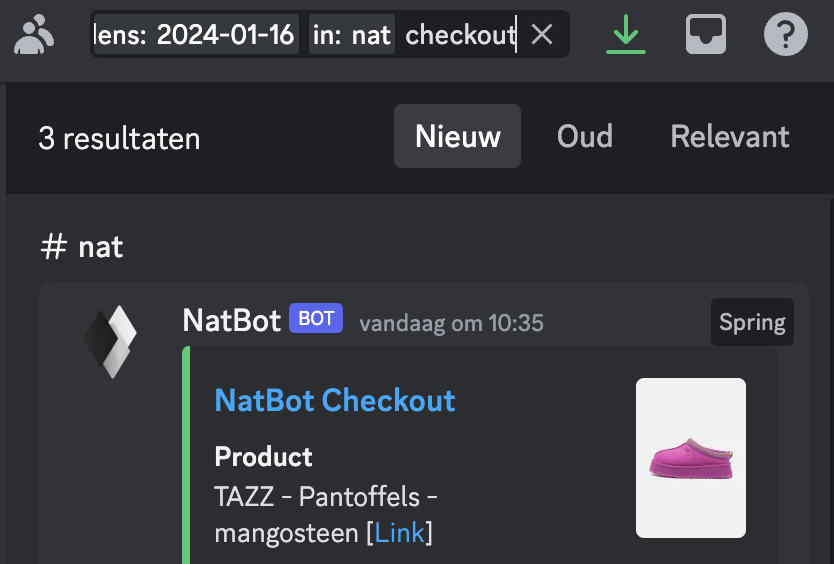Open the inbox icon
This screenshot has height=564, width=834.
pyautogui.click(x=706, y=35)
